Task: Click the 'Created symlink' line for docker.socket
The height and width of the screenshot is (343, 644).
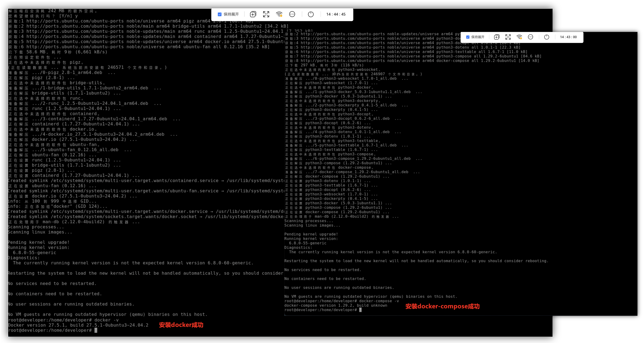Action: click(x=146, y=217)
